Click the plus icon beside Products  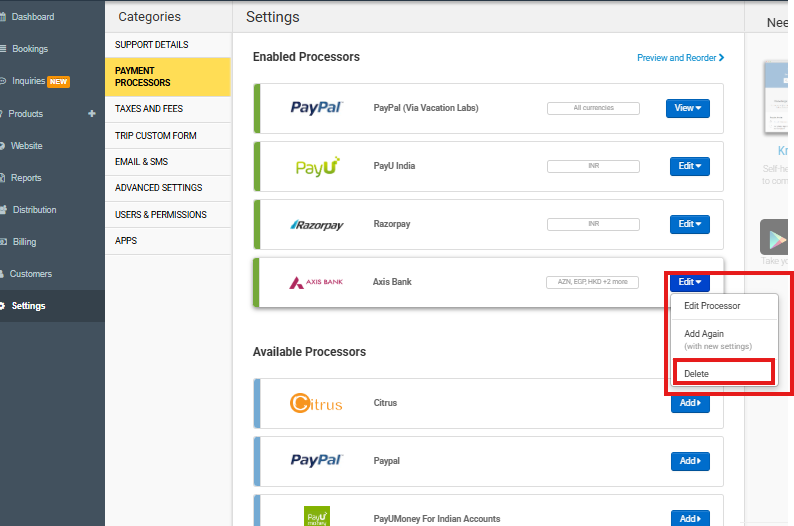(92, 114)
